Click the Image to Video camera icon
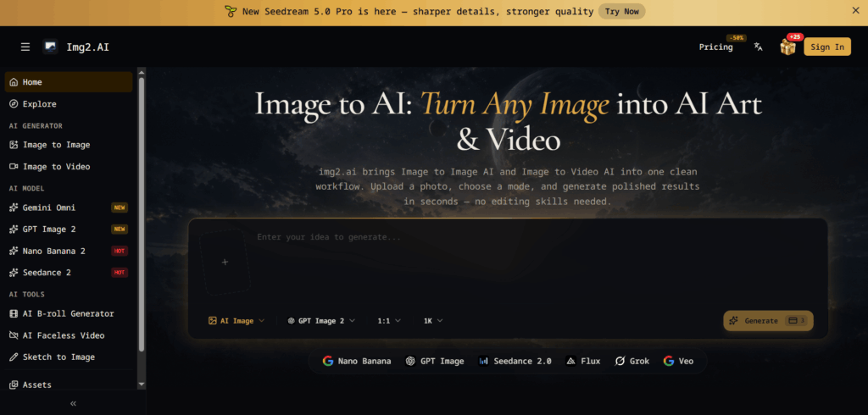The image size is (868, 415). tap(14, 167)
